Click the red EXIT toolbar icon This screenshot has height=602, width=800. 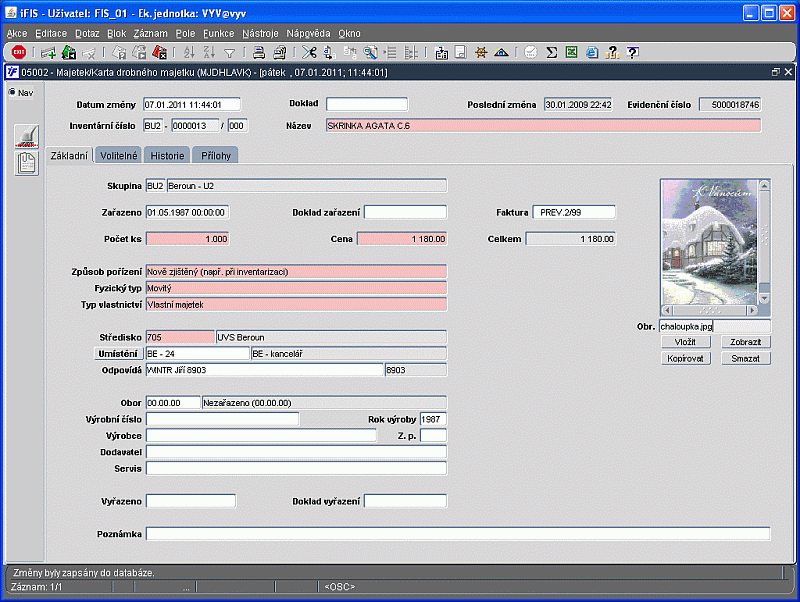coord(19,52)
